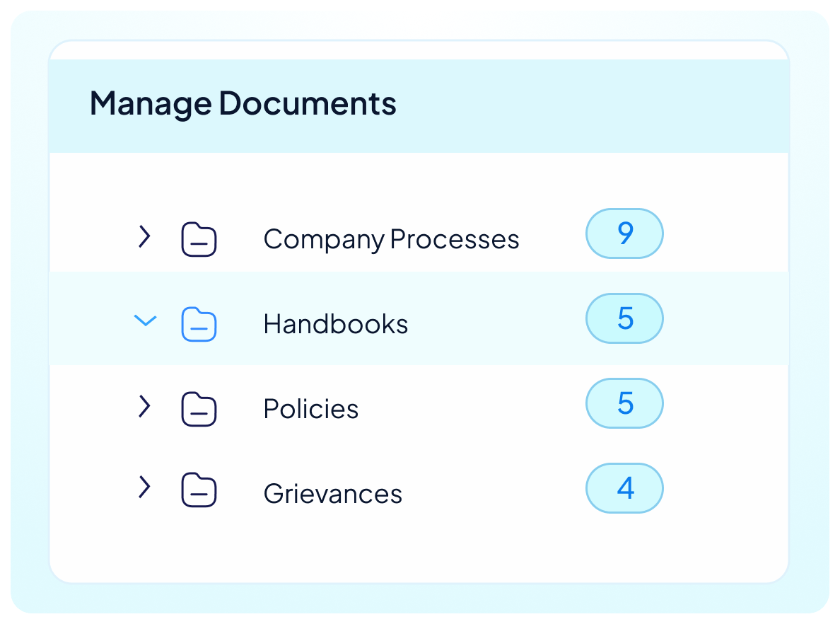Screen dimensions: 840x624
Task: Click the Manage Documents header title
Action: click(243, 103)
